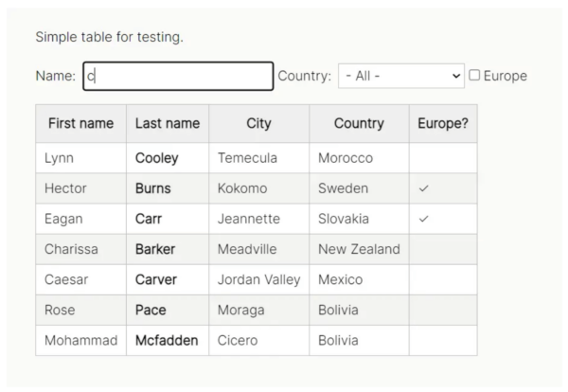
Task: Click the Jordan Valley city cell
Action: 258,279
